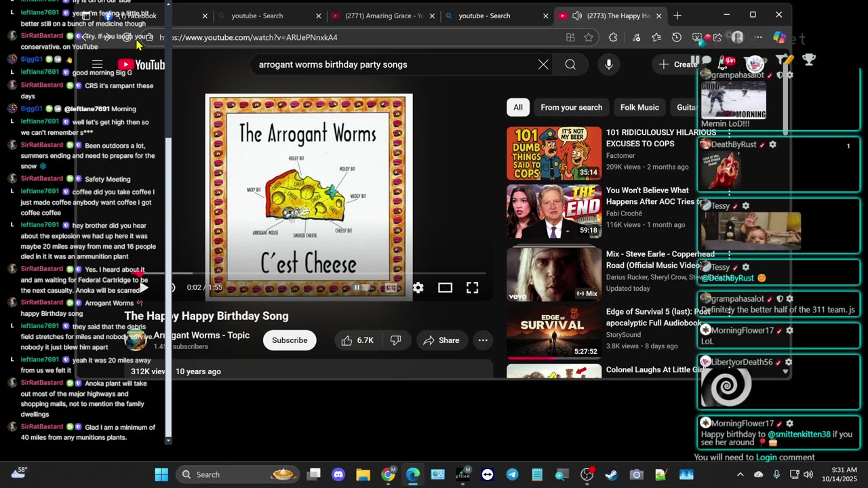Image resolution: width=868 pixels, height=488 pixels.
Task: Toggle the autoplay switch in player
Action: click(361, 288)
